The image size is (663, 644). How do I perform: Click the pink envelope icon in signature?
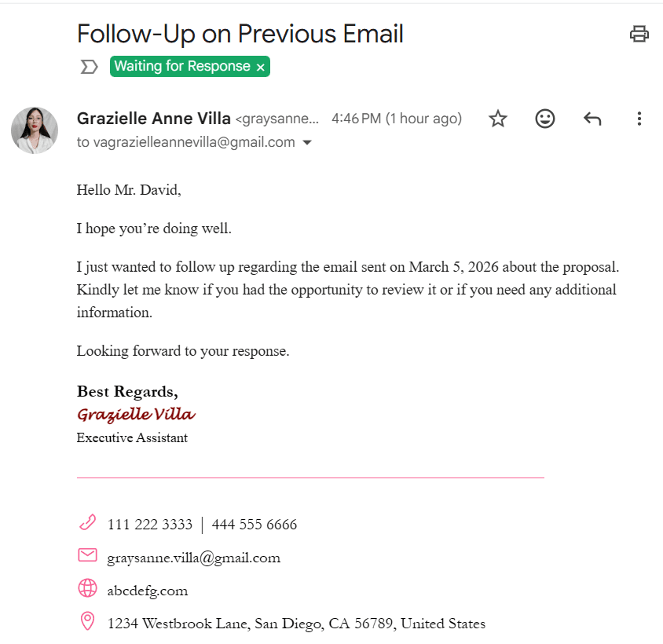(87, 554)
